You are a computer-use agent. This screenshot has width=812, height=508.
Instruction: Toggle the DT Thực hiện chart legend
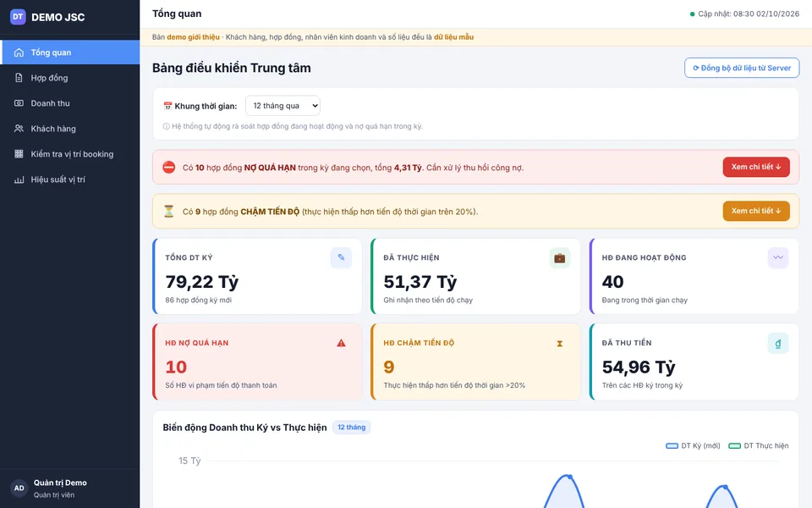point(758,446)
